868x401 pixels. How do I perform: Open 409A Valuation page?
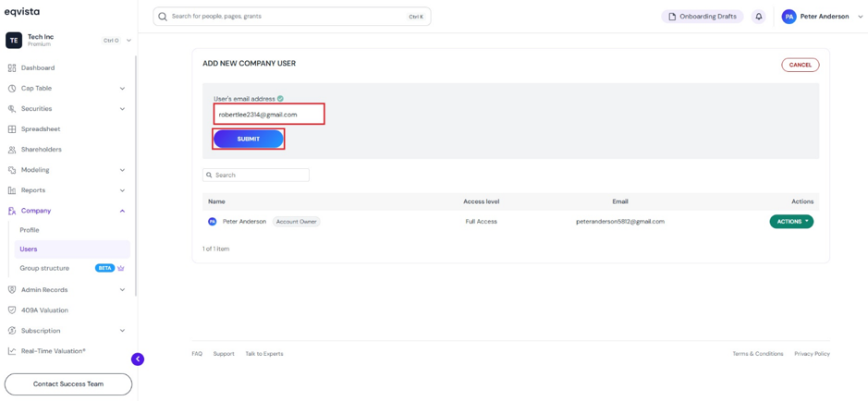pyautogui.click(x=45, y=310)
